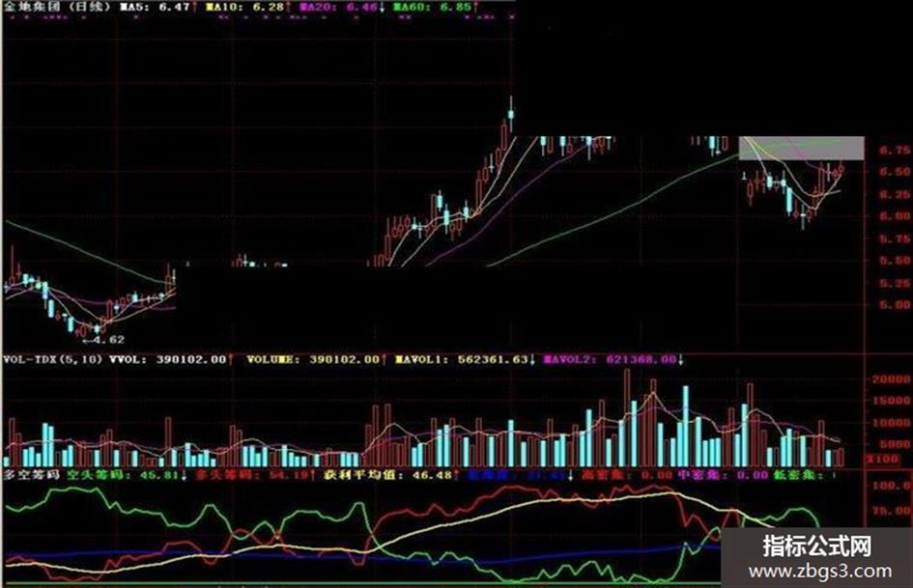The image size is (913, 588).
Task: Select the 中密集: 0.00 value
Action: tap(724, 475)
